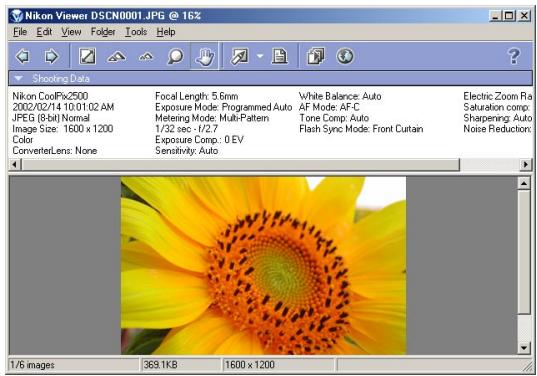Click 'Sensitivity: Auto' text
The width and height of the screenshot is (537, 376).
187,151
